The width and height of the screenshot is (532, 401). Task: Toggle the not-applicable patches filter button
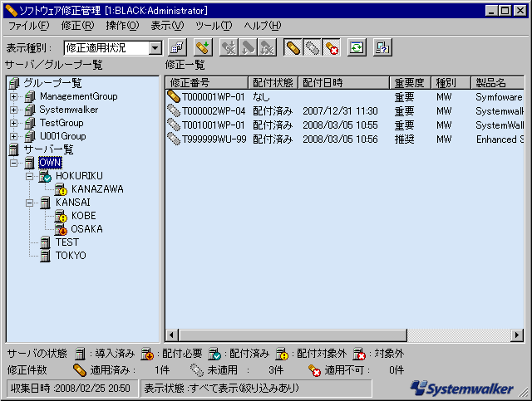(x=331, y=47)
